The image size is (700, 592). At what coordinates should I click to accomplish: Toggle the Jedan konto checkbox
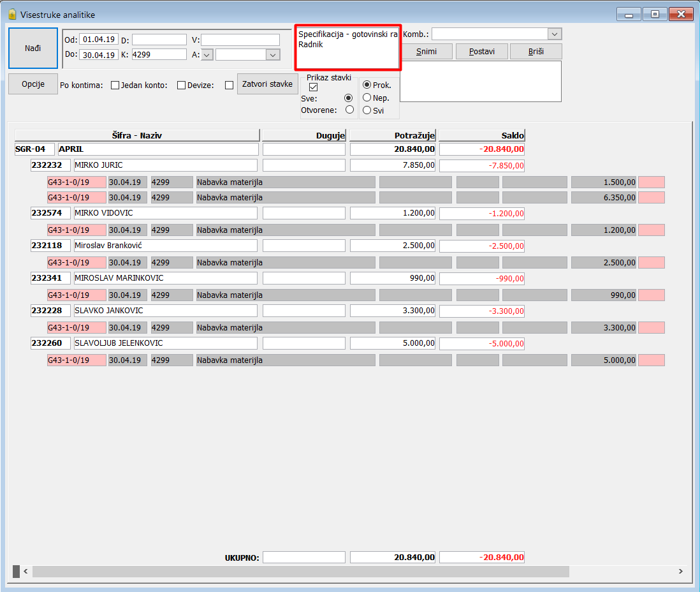pos(181,85)
